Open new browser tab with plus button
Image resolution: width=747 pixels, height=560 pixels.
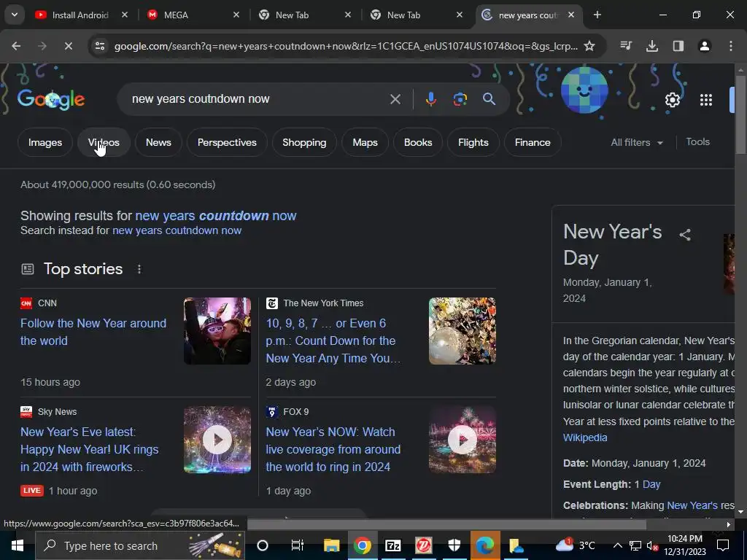[x=597, y=15]
